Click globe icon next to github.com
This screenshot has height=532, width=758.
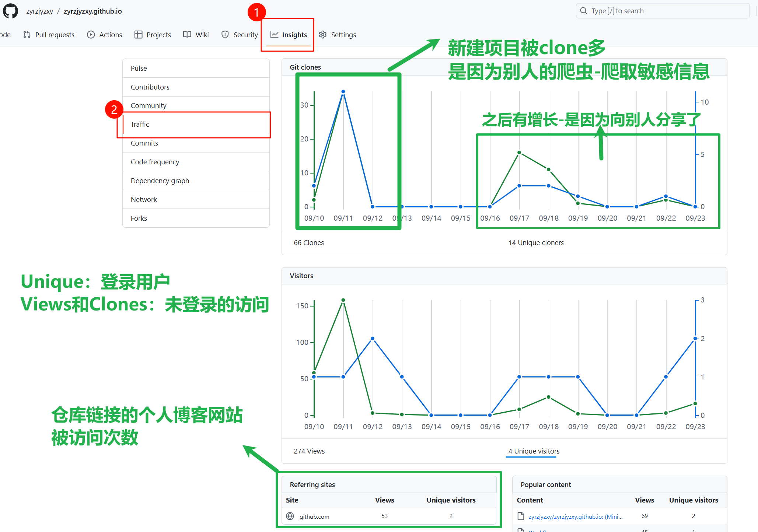[290, 516]
